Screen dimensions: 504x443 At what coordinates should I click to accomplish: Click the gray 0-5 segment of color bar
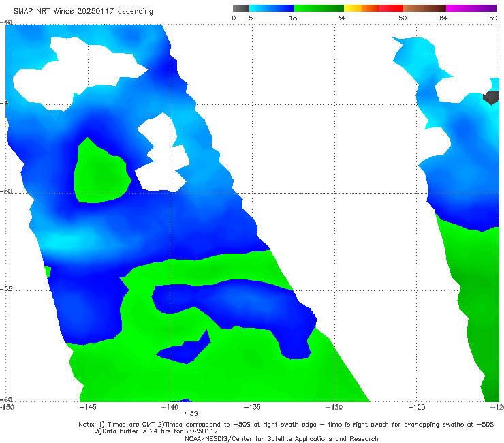[x=240, y=8]
